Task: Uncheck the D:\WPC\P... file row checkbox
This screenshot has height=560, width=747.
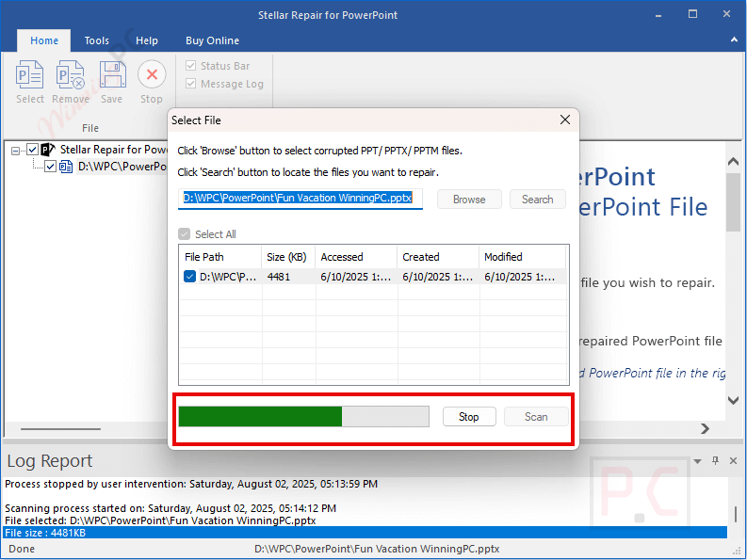Action: 189,277
